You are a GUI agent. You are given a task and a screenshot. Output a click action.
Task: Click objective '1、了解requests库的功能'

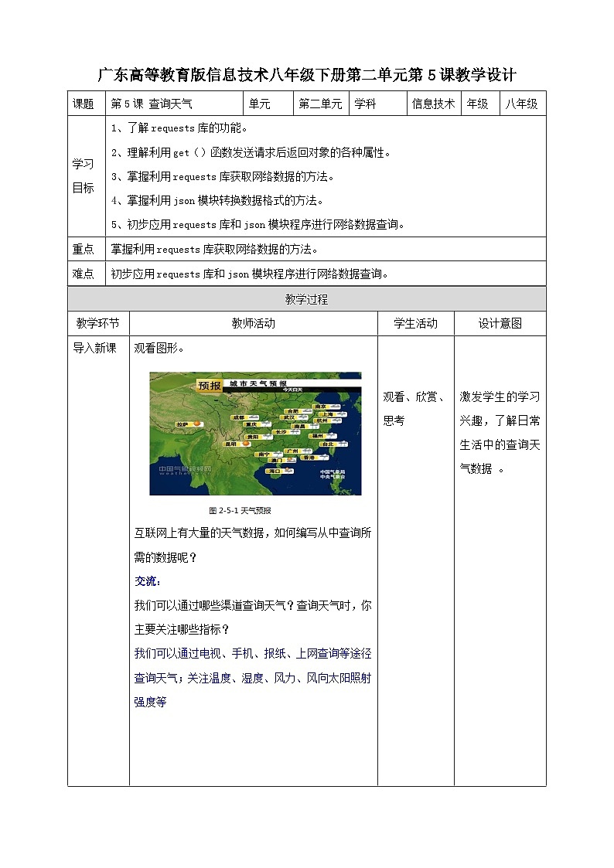pos(179,128)
